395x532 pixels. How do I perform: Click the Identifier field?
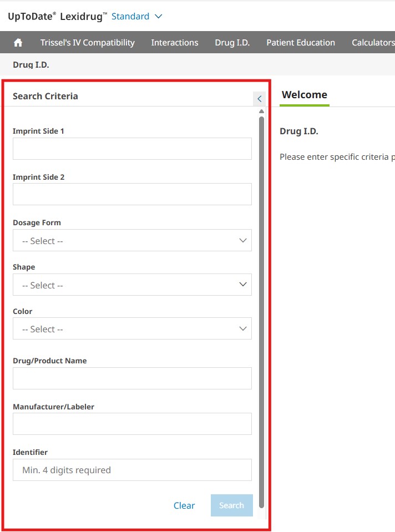(132, 470)
